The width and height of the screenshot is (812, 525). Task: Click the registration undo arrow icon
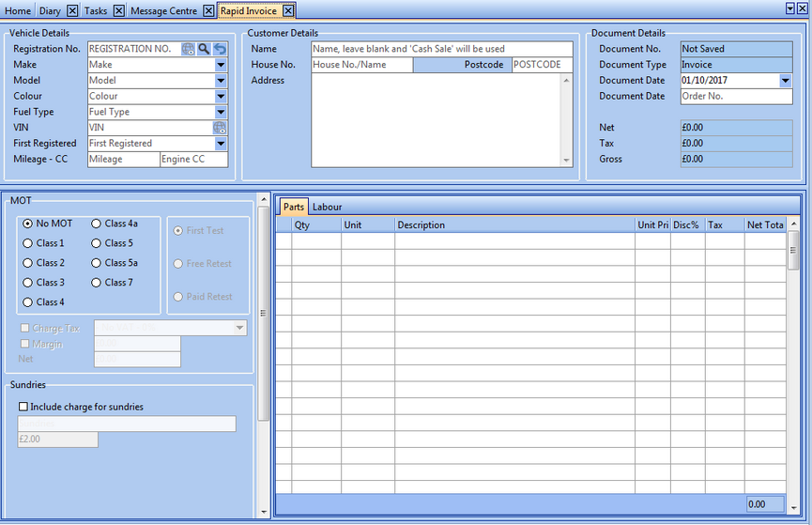click(220, 49)
